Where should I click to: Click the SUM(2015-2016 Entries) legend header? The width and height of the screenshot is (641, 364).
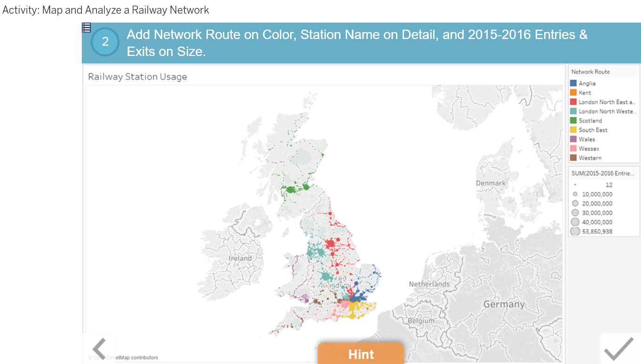coord(602,173)
